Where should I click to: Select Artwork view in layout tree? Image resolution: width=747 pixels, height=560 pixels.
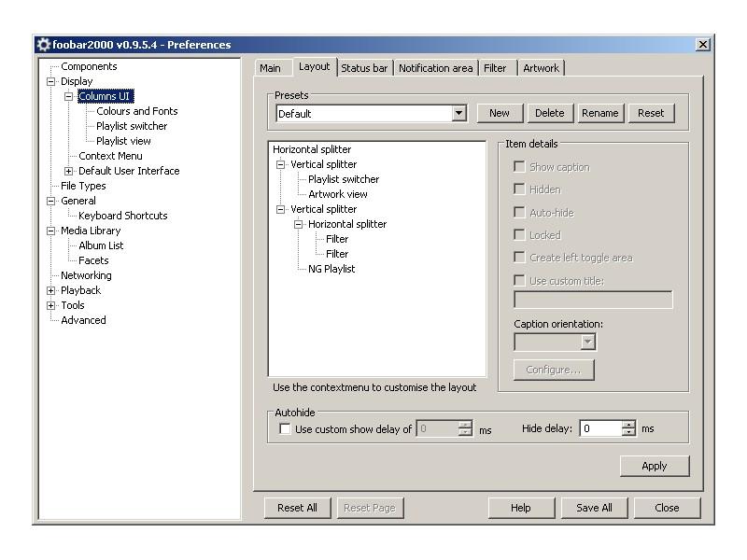tap(338, 194)
